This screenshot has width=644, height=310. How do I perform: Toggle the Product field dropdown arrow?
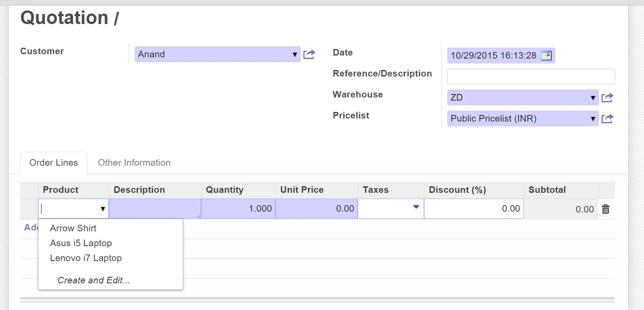[x=103, y=209]
